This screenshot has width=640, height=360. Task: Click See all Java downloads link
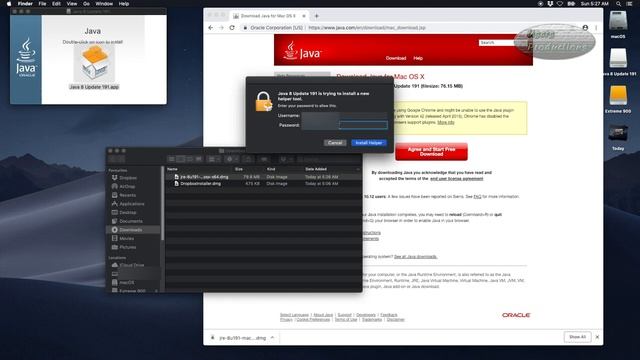pos(416,257)
